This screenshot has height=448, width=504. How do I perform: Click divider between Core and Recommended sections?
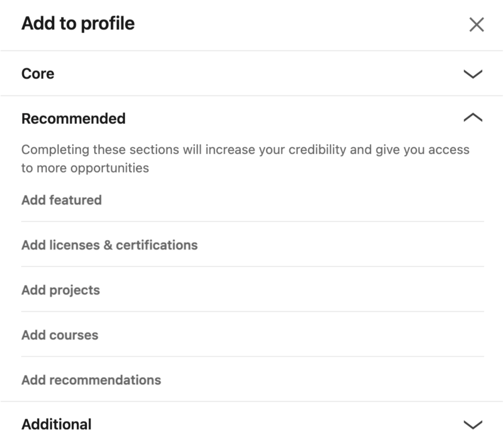point(252,96)
